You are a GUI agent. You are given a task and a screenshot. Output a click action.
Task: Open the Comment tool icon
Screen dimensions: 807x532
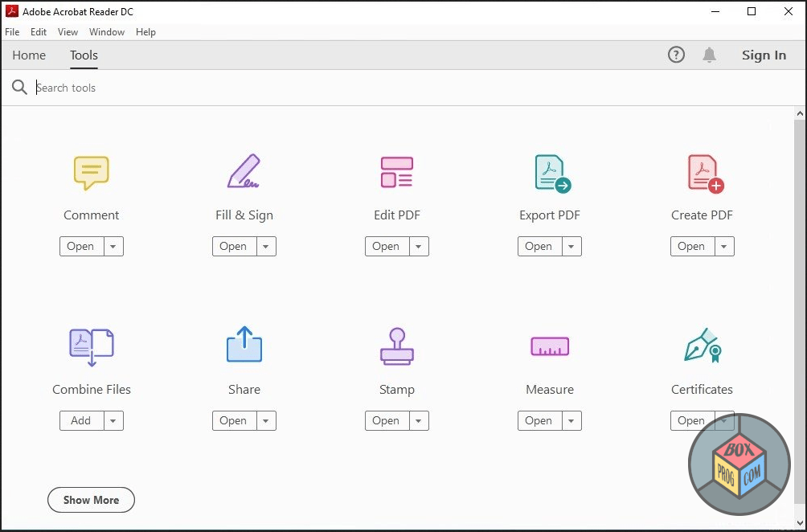click(91, 171)
